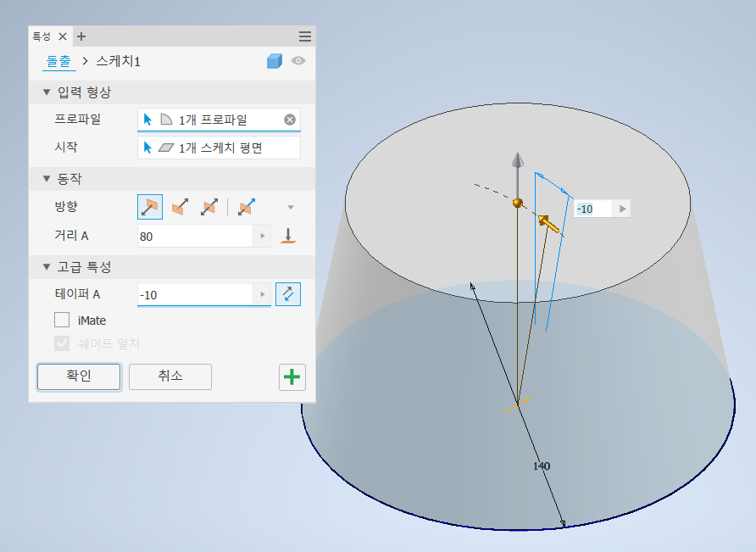Open the panel hamburger menu
Image resolution: width=756 pixels, height=552 pixels.
tap(305, 36)
